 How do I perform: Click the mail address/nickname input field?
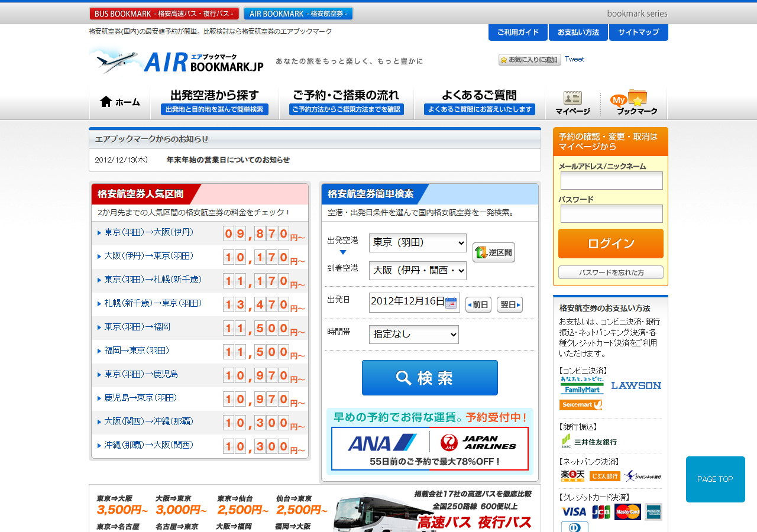coord(612,181)
